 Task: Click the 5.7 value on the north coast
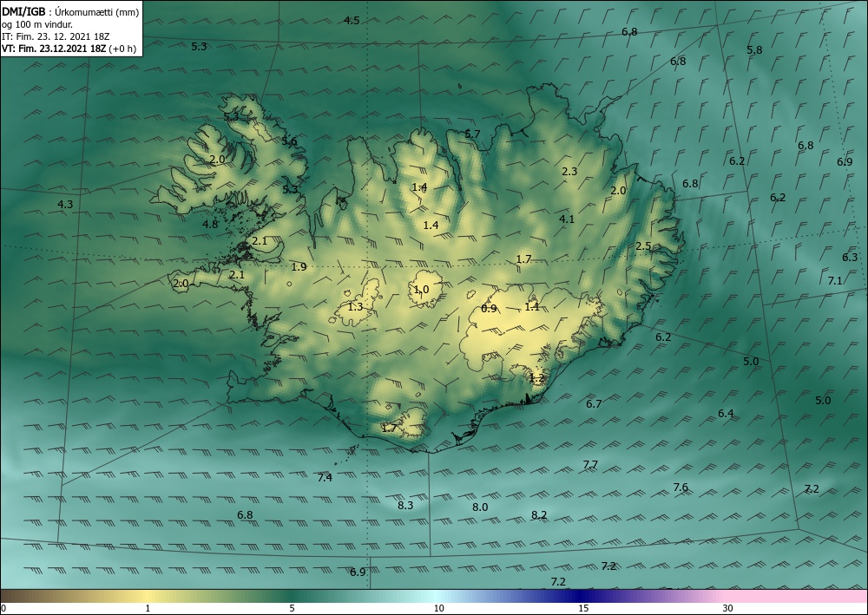(x=472, y=134)
